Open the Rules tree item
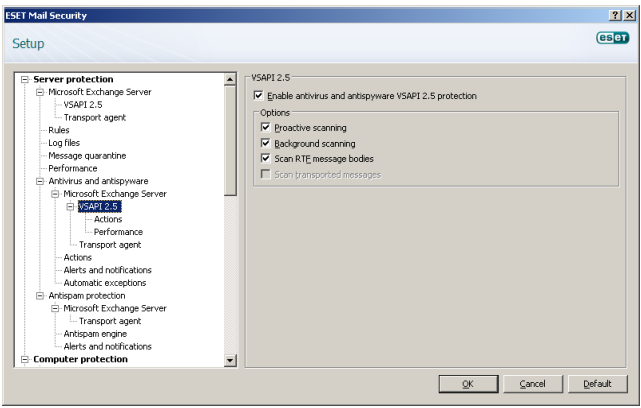The height and width of the screenshot is (408, 641). 59,130
